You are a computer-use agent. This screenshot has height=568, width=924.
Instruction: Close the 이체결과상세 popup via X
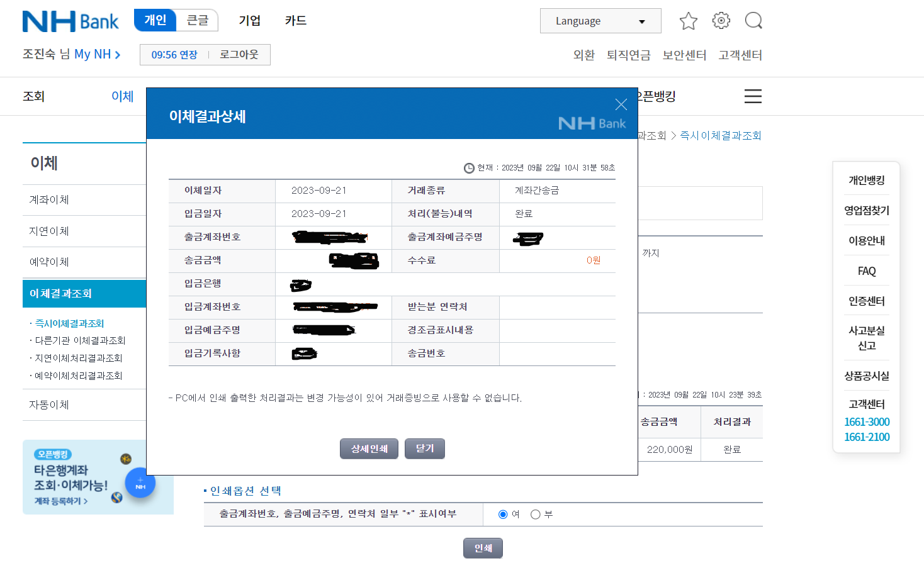tap(621, 104)
